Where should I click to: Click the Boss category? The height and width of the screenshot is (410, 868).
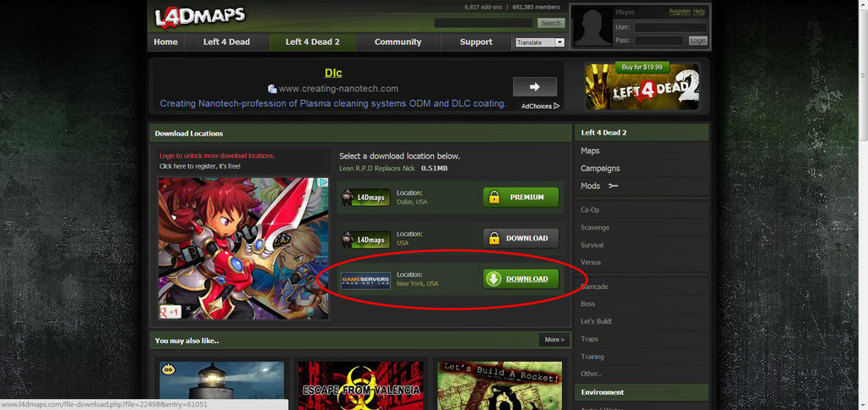point(588,304)
